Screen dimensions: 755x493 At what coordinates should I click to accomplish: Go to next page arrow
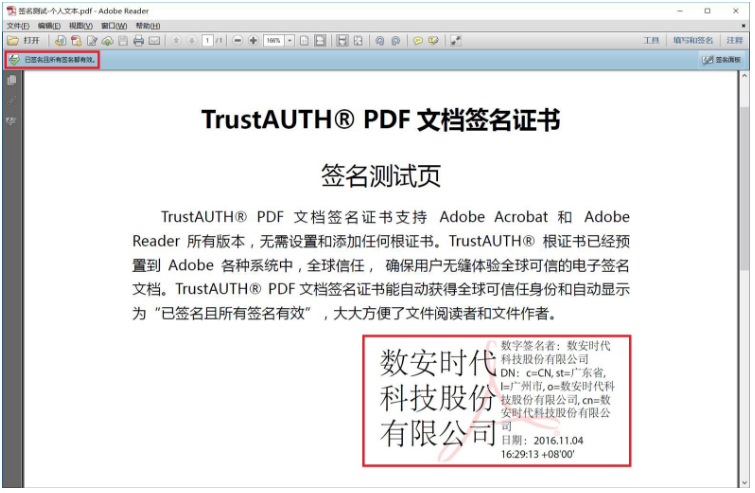click(x=192, y=41)
